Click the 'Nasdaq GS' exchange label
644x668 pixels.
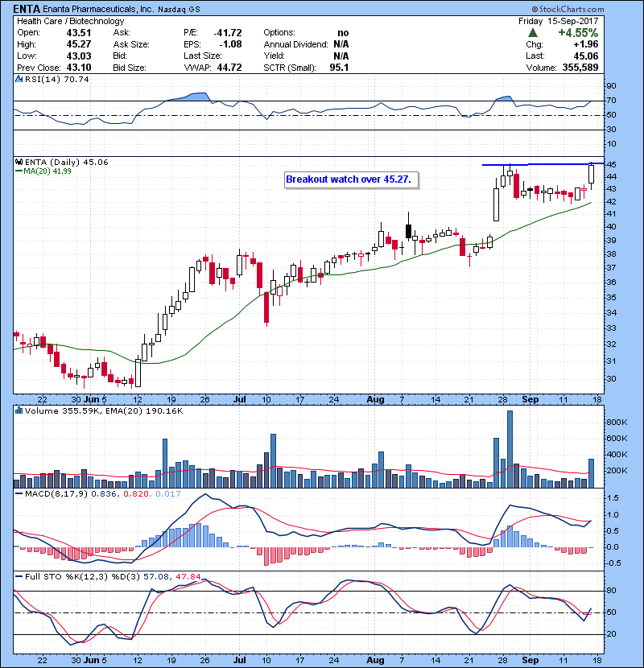point(179,10)
